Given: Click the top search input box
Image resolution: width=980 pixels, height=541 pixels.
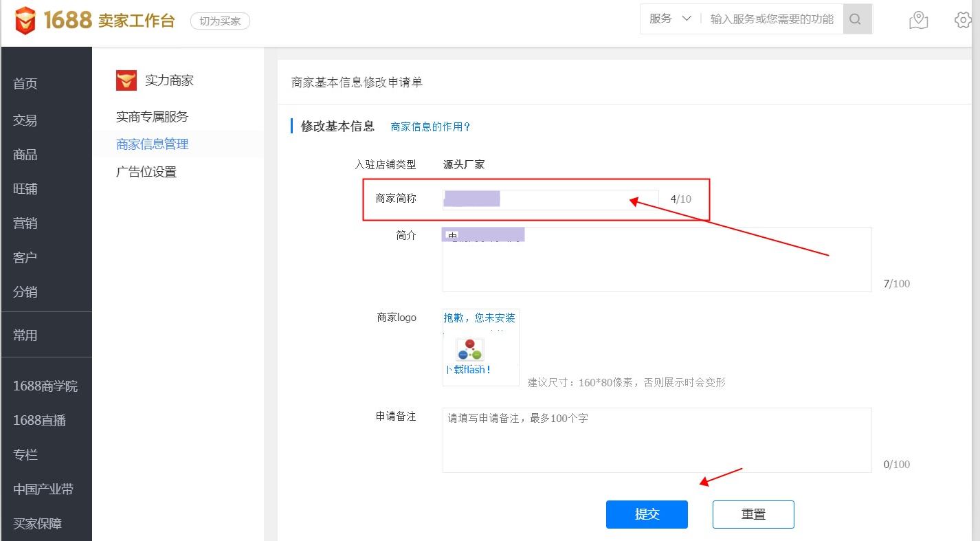Looking at the screenshot, I should 771,19.
